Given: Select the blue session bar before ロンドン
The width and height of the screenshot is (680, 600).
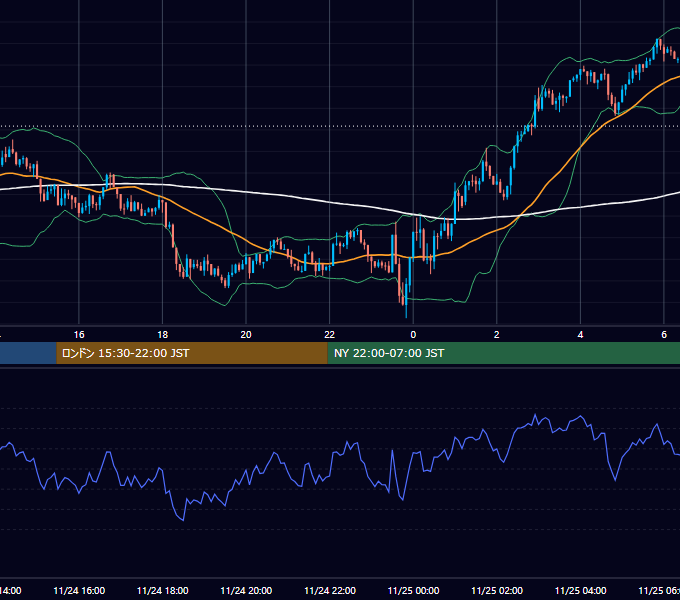Looking at the screenshot, I should tap(28, 353).
